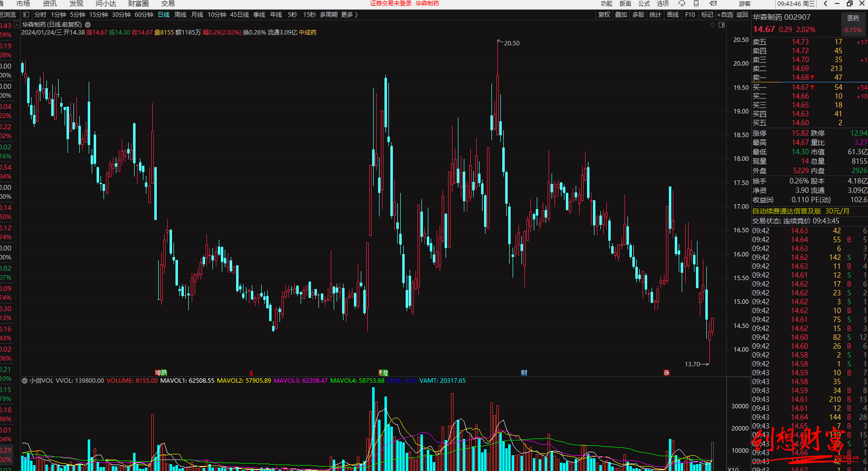Click the back arrow next to the clock
The width and height of the screenshot is (868, 471).
[x=826, y=3]
